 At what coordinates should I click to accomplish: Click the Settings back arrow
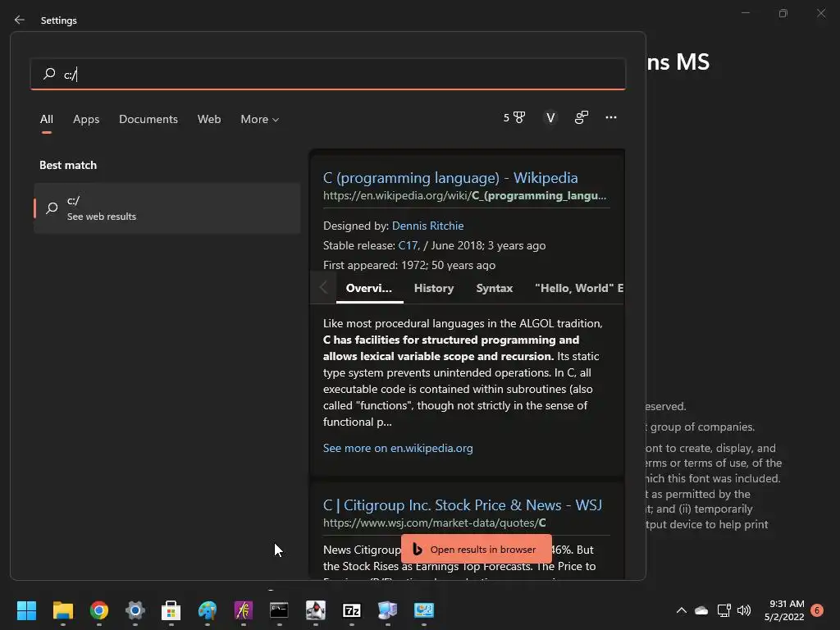pos(20,20)
